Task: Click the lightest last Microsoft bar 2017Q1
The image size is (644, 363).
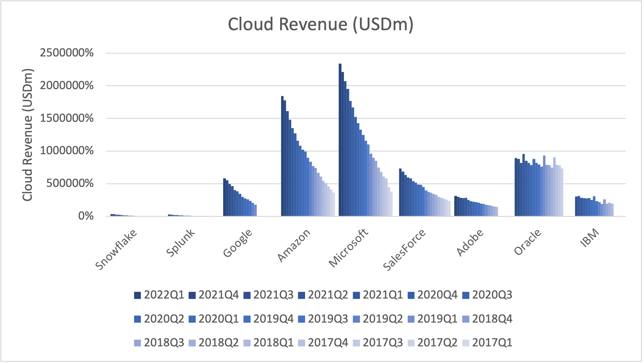Action: tap(391, 204)
